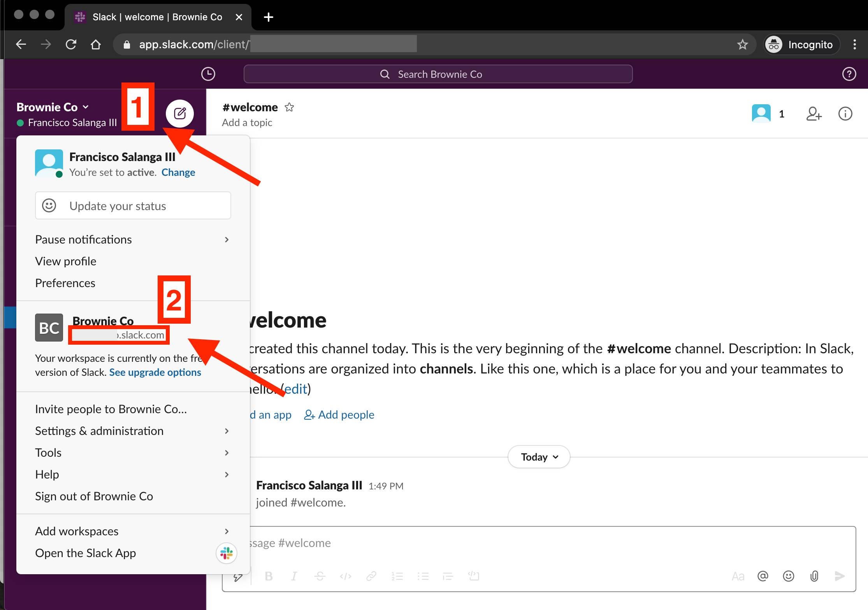The height and width of the screenshot is (610, 868).
Task: Toggle your status to active or away
Action: 178,172
